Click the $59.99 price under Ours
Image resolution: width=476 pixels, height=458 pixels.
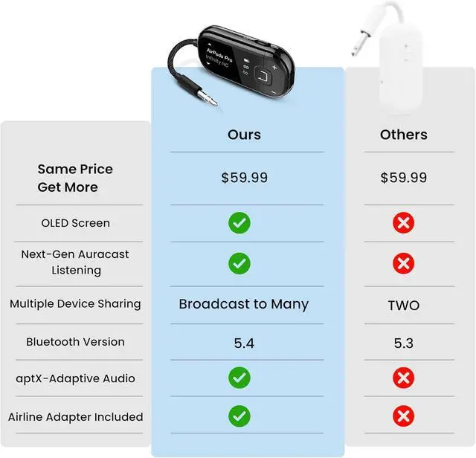tap(244, 178)
